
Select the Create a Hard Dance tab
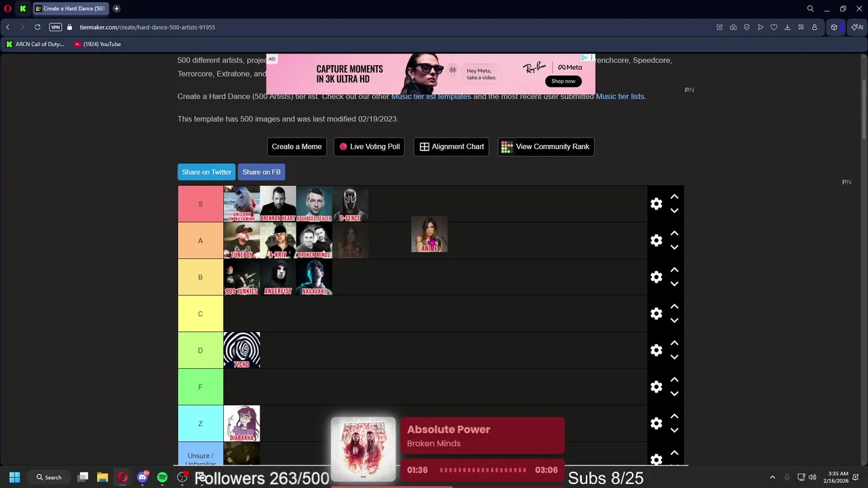70,9
